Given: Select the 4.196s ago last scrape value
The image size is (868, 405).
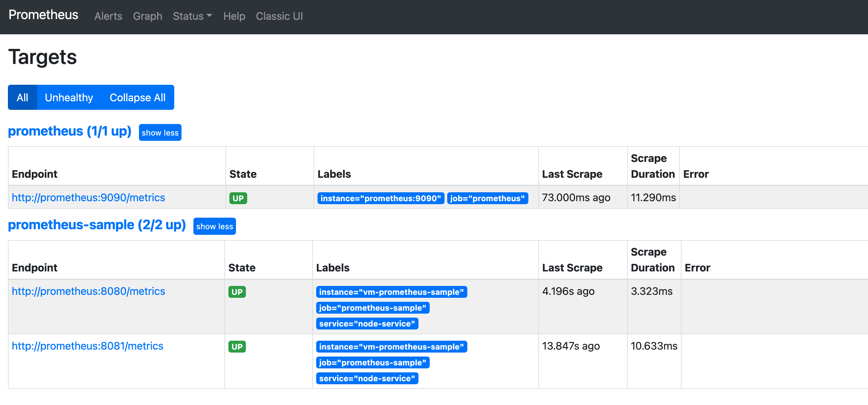Looking at the screenshot, I should (568, 291).
